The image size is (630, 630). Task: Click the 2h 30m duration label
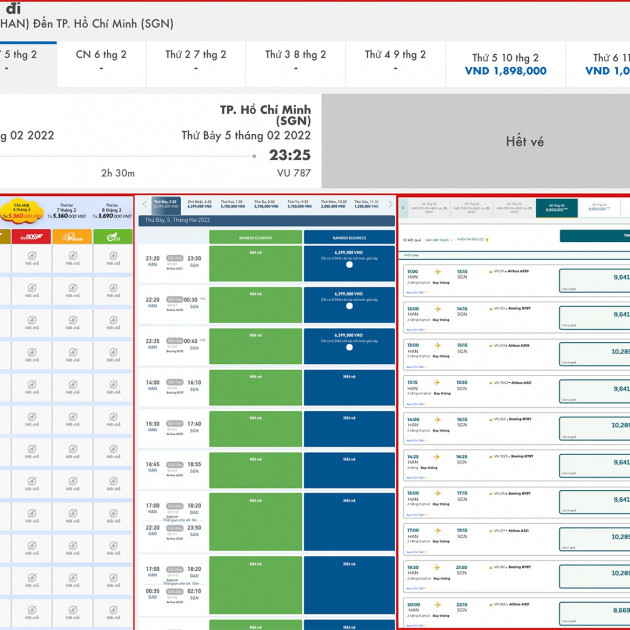click(x=118, y=173)
